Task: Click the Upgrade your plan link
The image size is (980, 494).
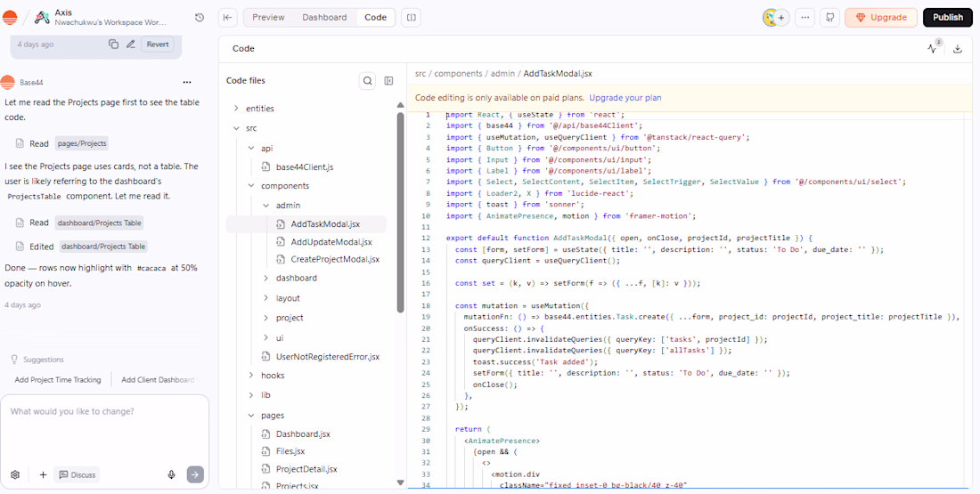Action: pyautogui.click(x=625, y=98)
